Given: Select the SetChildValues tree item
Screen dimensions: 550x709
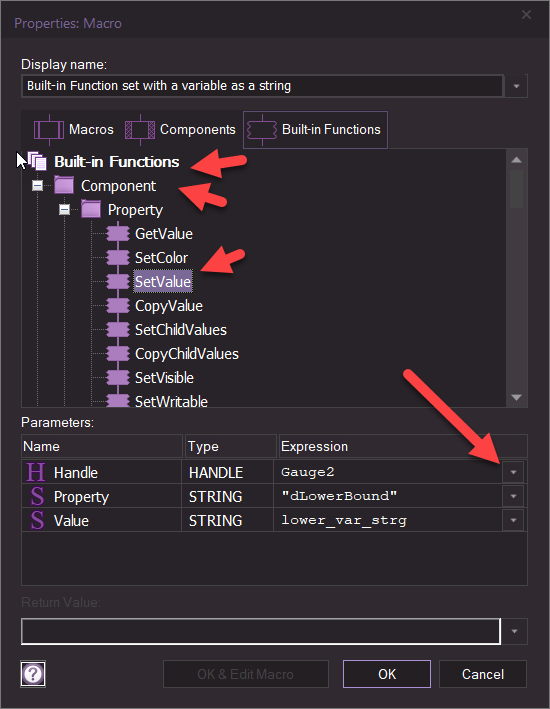Looking at the screenshot, I should pos(180,330).
